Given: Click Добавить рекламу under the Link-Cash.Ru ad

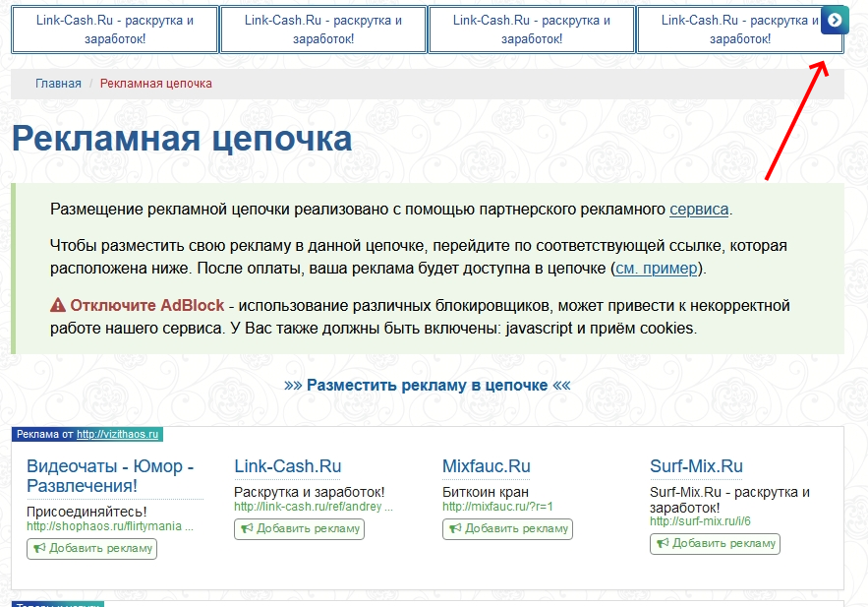Looking at the screenshot, I should pyautogui.click(x=300, y=529).
